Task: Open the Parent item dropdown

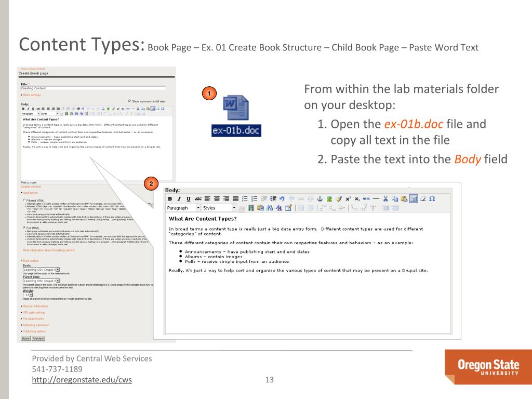Action: tap(41, 281)
